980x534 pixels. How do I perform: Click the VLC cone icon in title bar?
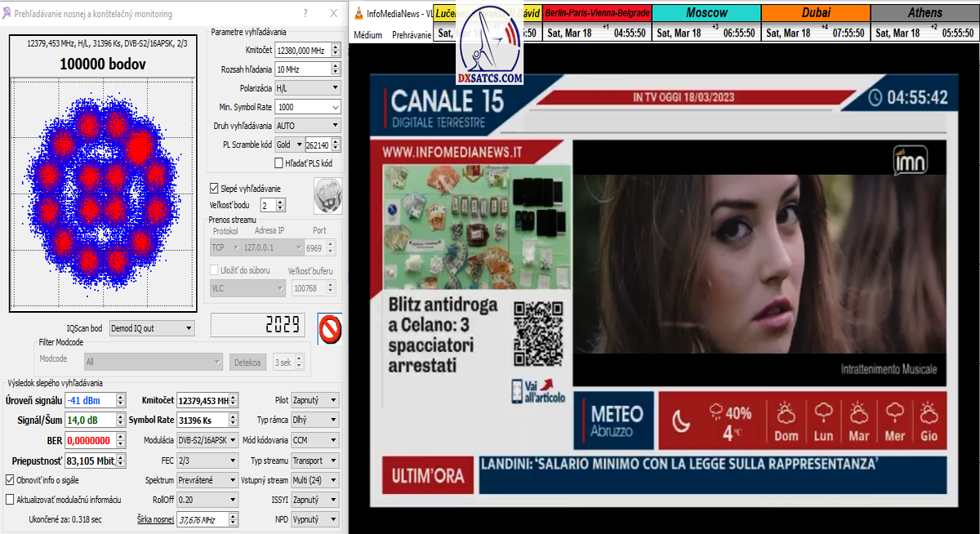coord(358,13)
